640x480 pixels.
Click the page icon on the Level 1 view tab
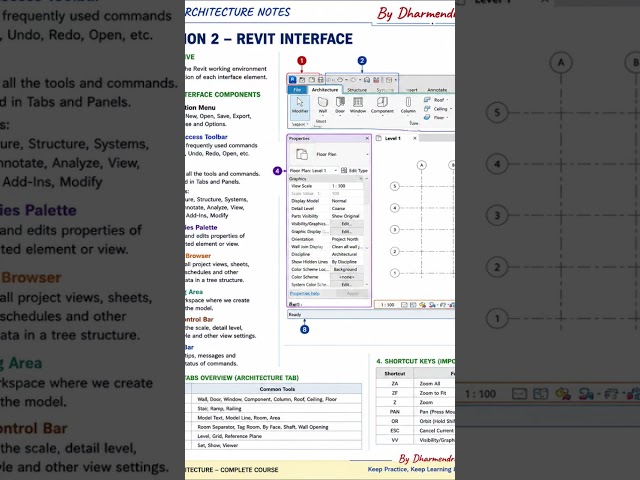coord(379,138)
